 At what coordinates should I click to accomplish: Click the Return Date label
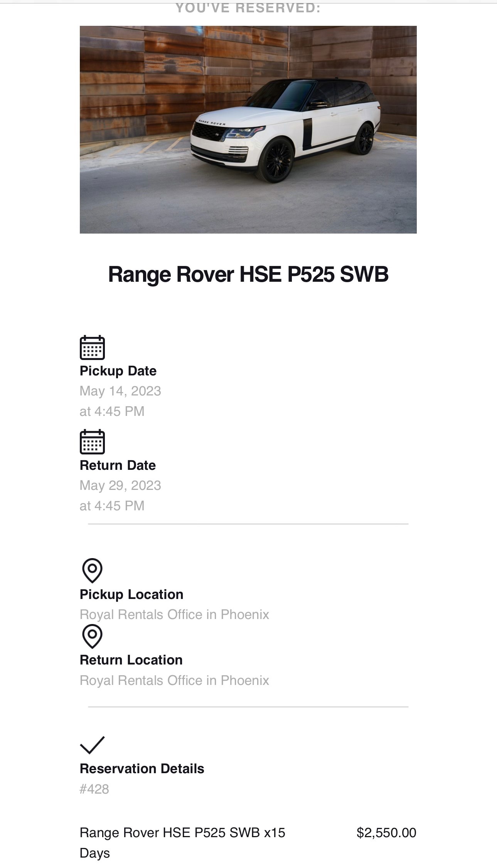118,465
